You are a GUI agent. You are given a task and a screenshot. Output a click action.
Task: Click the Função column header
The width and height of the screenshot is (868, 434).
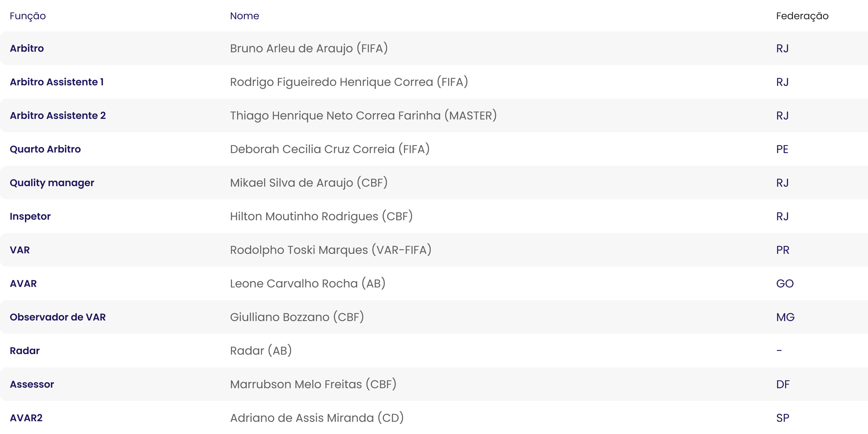click(28, 16)
